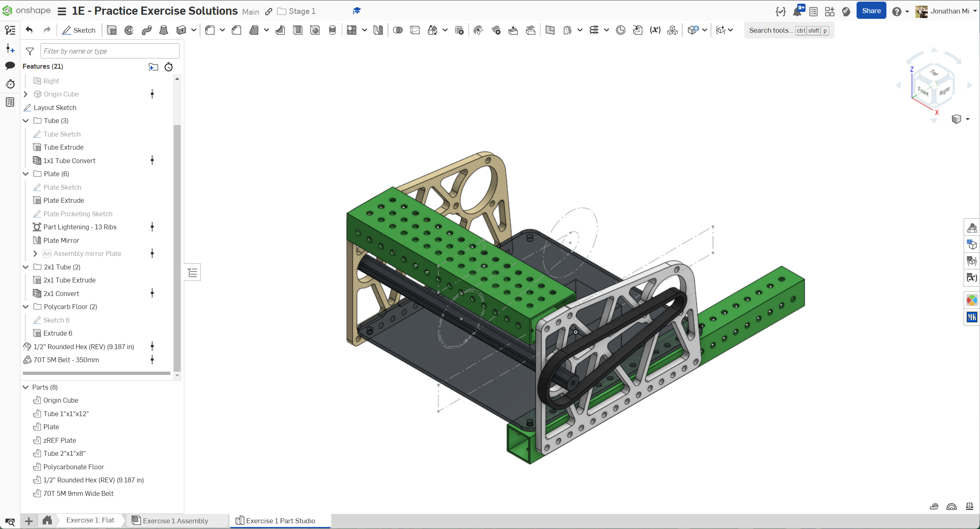Click the rollback timer icon in Features header

(x=169, y=67)
